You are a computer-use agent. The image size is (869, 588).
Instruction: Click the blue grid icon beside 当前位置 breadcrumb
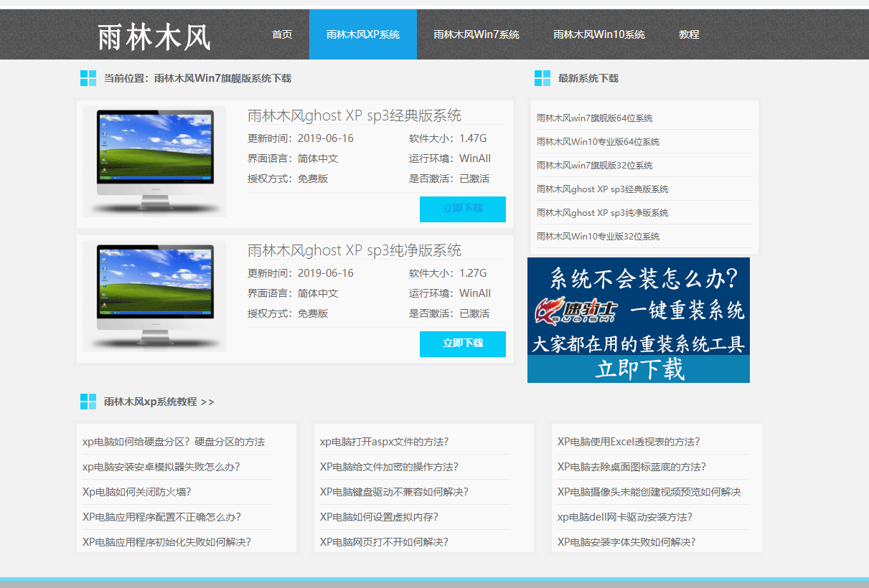click(88, 78)
